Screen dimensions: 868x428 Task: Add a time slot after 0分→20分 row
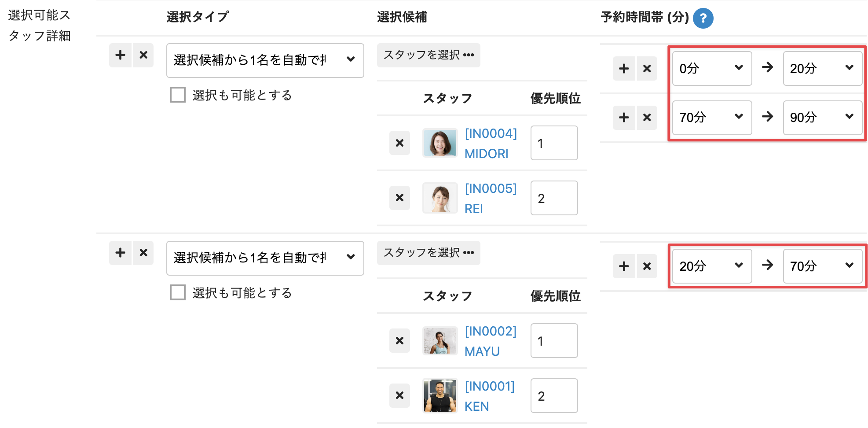(x=624, y=69)
